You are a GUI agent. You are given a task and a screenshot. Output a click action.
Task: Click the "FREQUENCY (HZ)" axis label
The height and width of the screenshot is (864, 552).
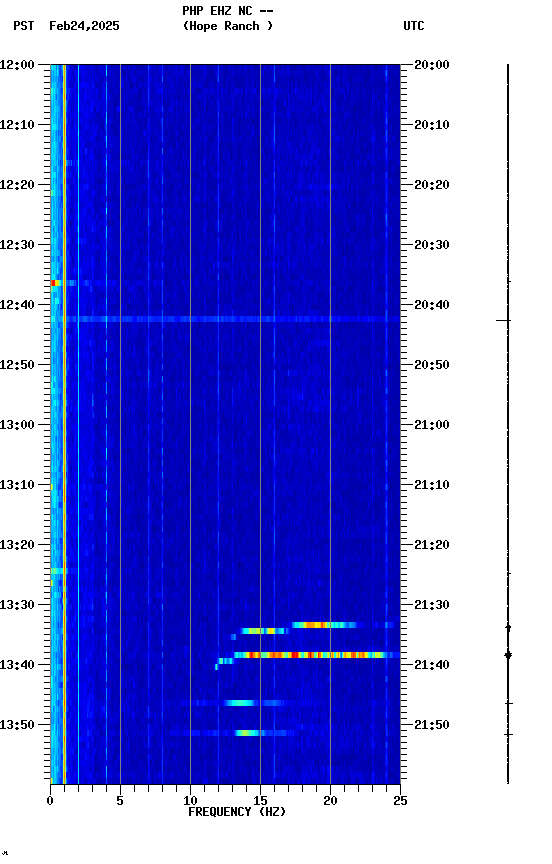[x=237, y=812]
